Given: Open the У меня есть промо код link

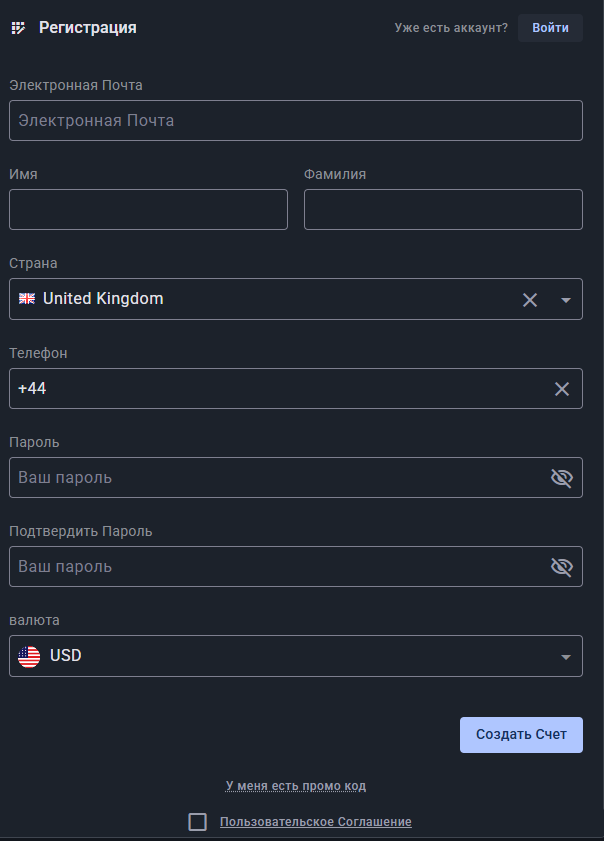Looking at the screenshot, I should [296, 786].
